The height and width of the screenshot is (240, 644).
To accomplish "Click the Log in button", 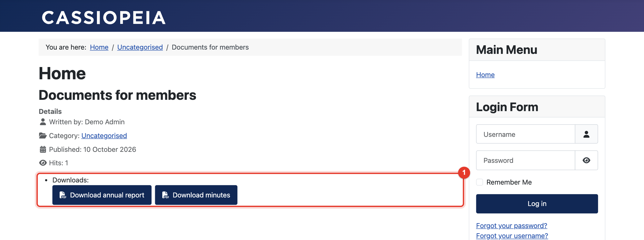I will pos(537,204).
